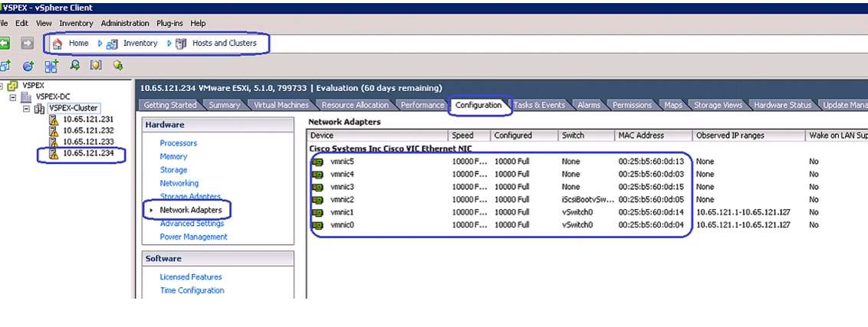Click the green Back navigation arrow
The image size is (868, 327).
pyautogui.click(x=5, y=43)
